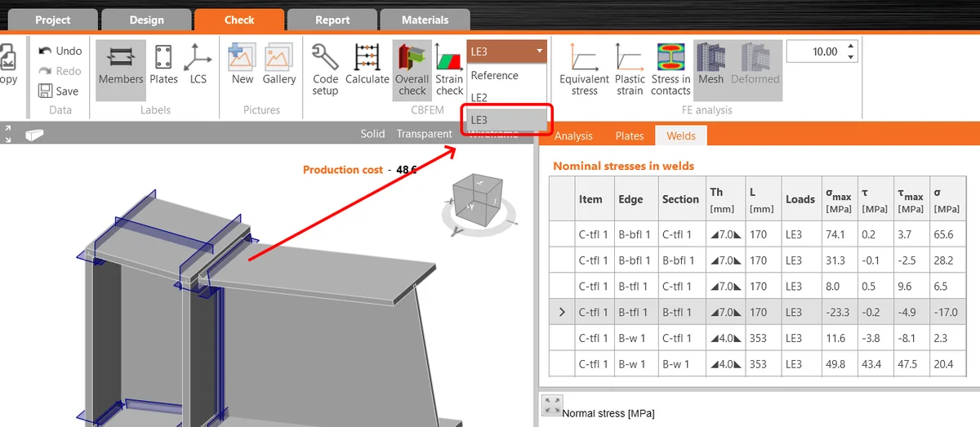Open the Plates results tab
980x427 pixels.
[630, 136]
